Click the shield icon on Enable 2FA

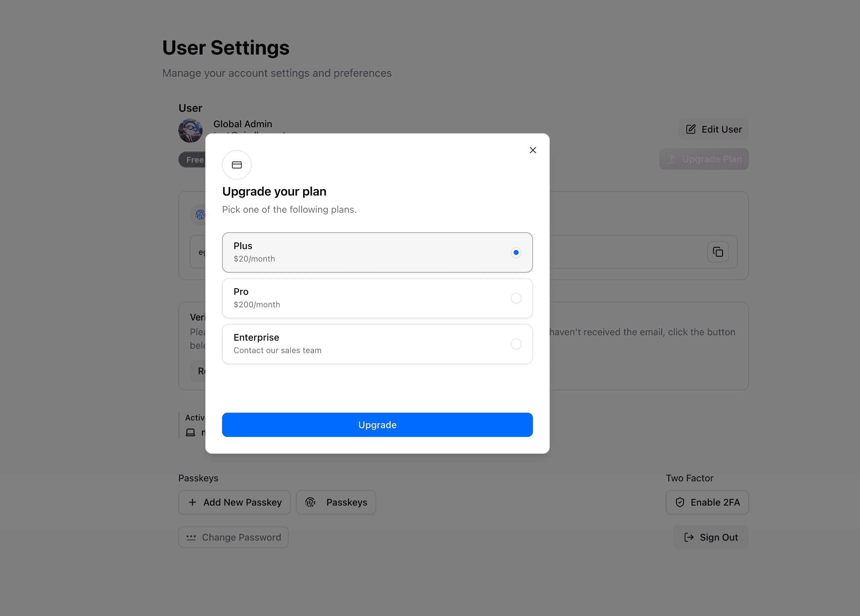pyautogui.click(x=680, y=502)
